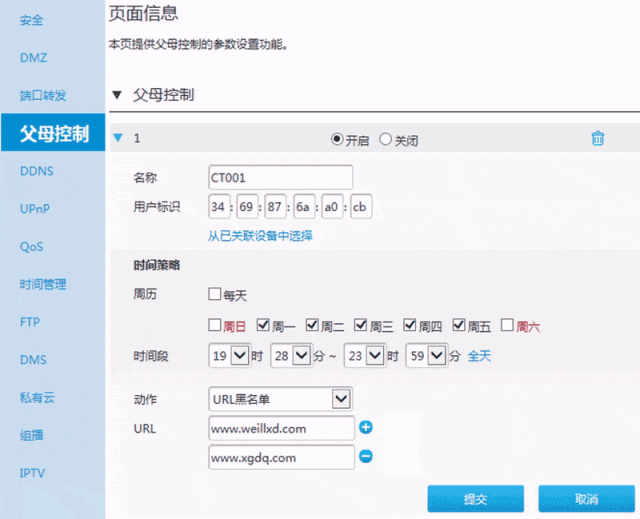Screen dimensions: 640x519
Task: Click the MAC field containing a0
Action: click(332, 206)
